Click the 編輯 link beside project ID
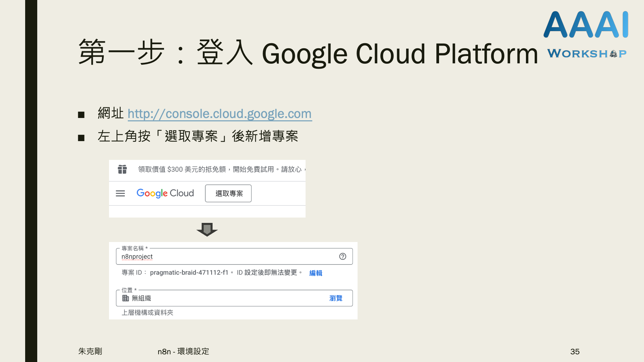Screen dimensions: 644x362 [x=316, y=273]
